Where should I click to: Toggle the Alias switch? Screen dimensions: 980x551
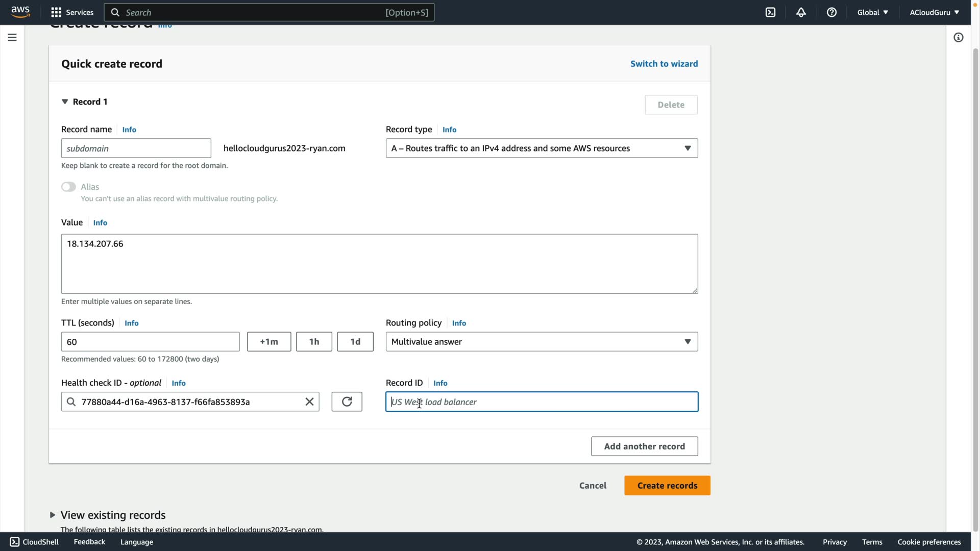pos(68,187)
